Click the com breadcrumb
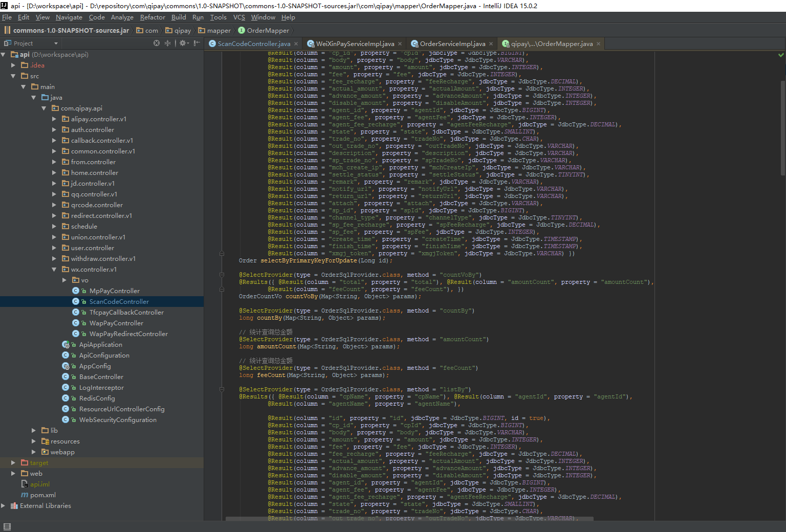 [147, 31]
